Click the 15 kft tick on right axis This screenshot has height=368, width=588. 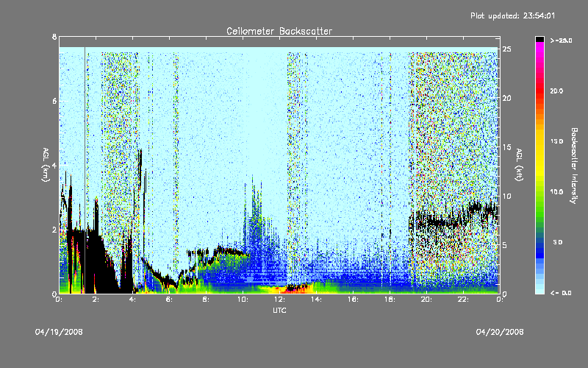(506, 147)
